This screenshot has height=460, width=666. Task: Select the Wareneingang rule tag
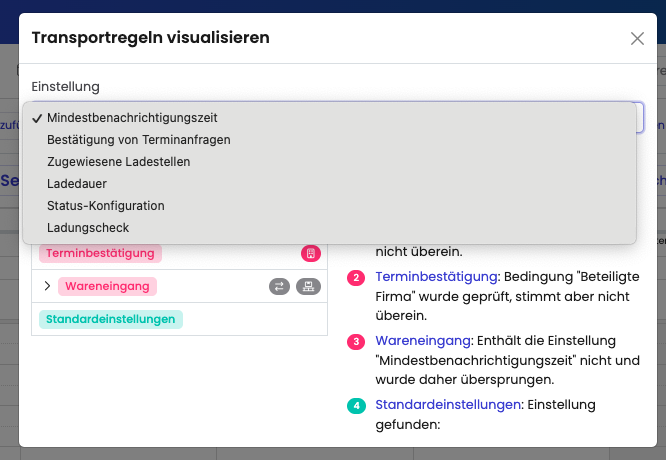point(108,287)
